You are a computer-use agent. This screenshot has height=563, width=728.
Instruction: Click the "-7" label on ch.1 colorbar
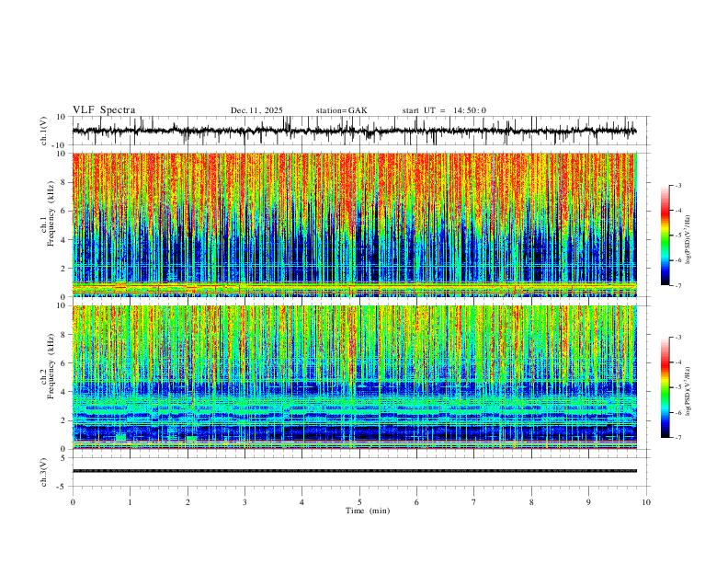pyautogui.click(x=678, y=285)
